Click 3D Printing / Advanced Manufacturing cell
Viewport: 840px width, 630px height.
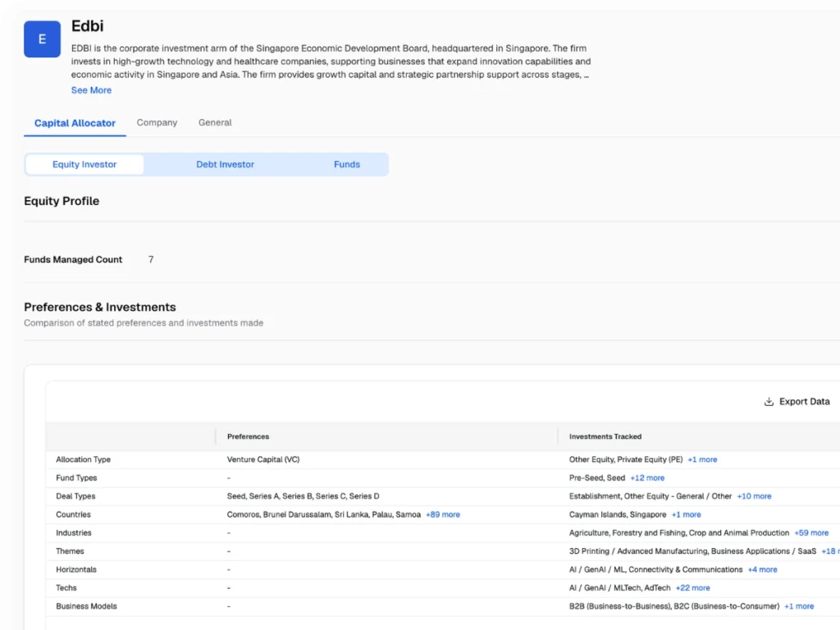[692, 551]
